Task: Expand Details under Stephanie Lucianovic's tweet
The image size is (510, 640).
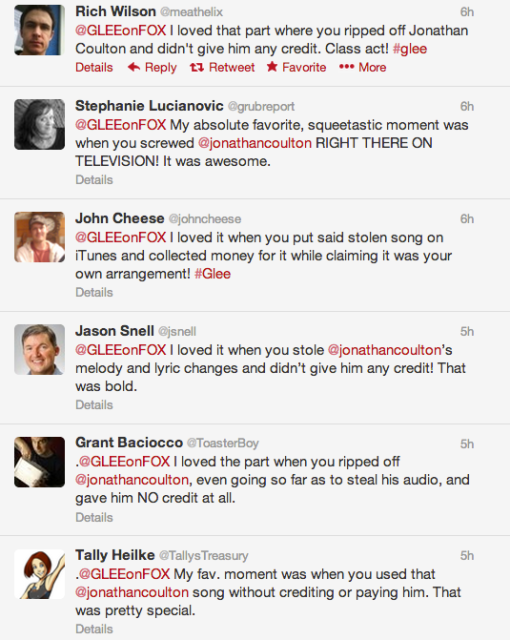Action: pyautogui.click(x=94, y=180)
